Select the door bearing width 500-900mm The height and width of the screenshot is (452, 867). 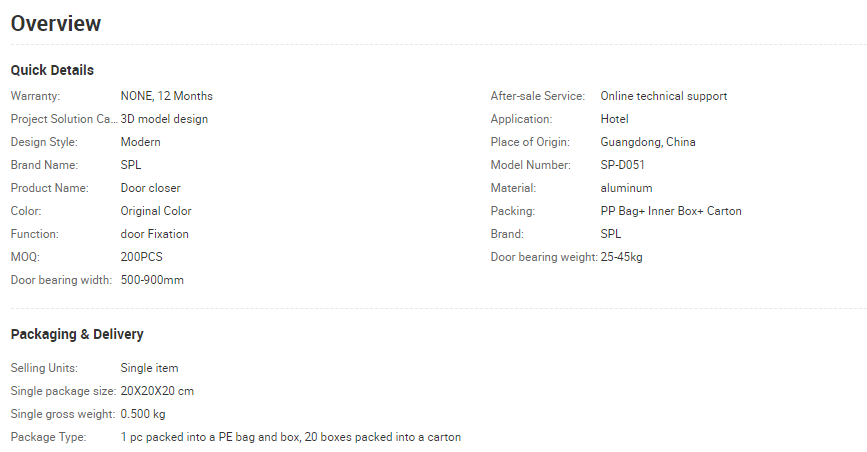pos(152,280)
